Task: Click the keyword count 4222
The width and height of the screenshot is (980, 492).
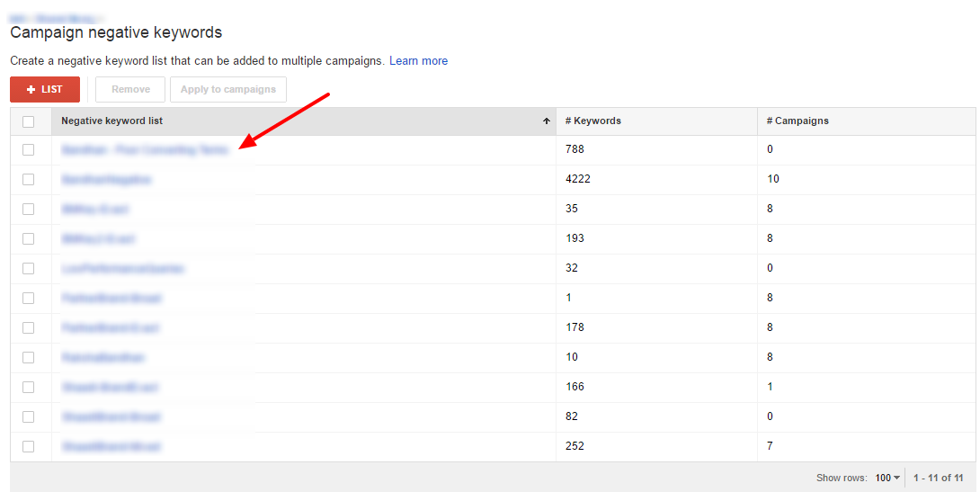Action: click(x=577, y=179)
